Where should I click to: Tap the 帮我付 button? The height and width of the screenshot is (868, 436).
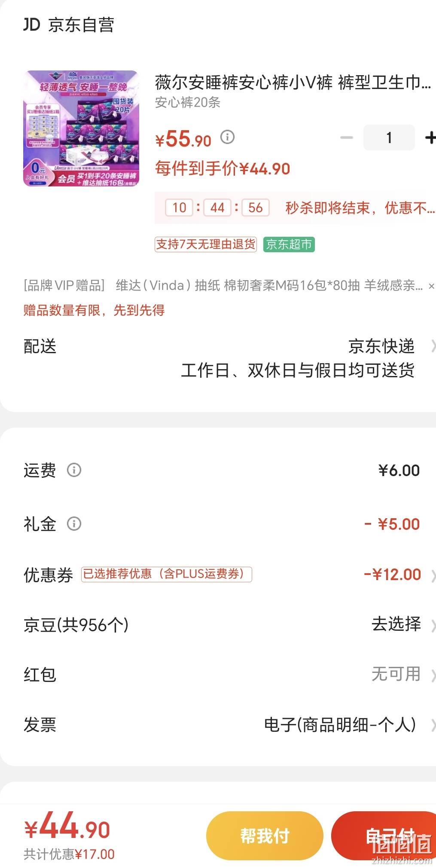point(265,836)
